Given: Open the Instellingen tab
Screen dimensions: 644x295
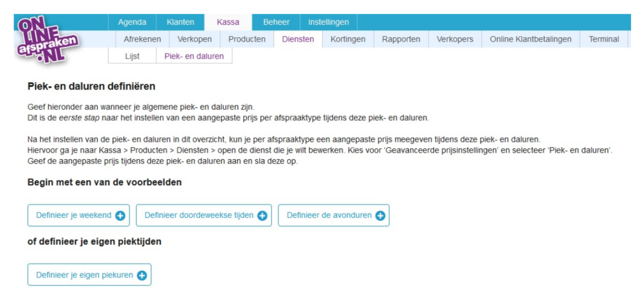Looking at the screenshot, I should click(x=328, y=22).
